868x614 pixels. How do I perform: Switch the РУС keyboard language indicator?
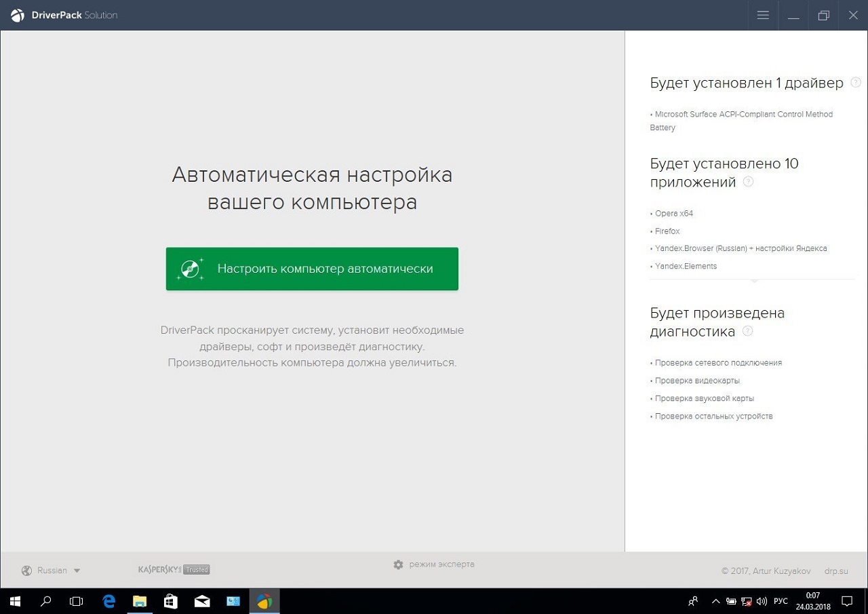tap(781, 601)
